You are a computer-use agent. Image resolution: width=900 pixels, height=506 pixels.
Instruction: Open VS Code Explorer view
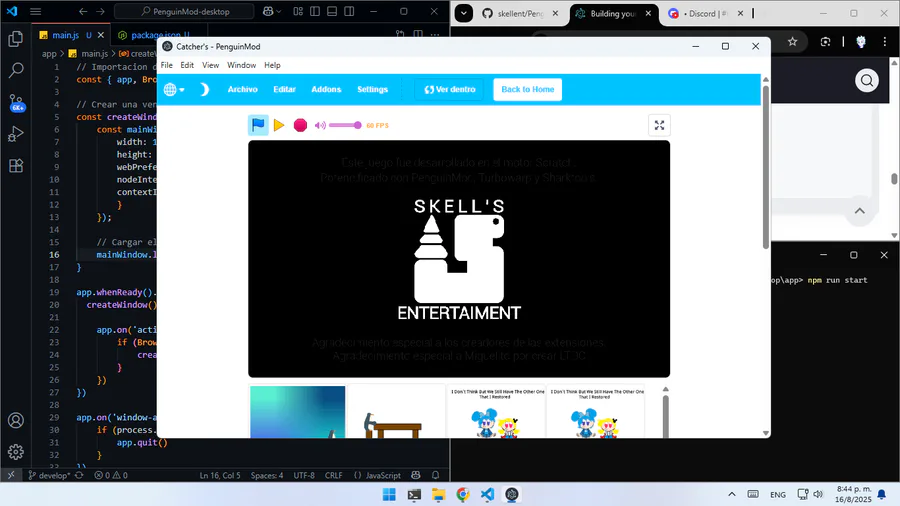[16, 38]
